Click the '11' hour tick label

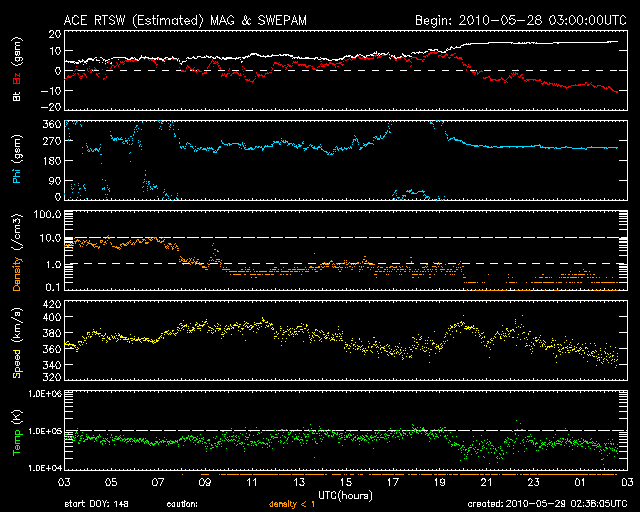pyautogui.click(x=252, y=483)
